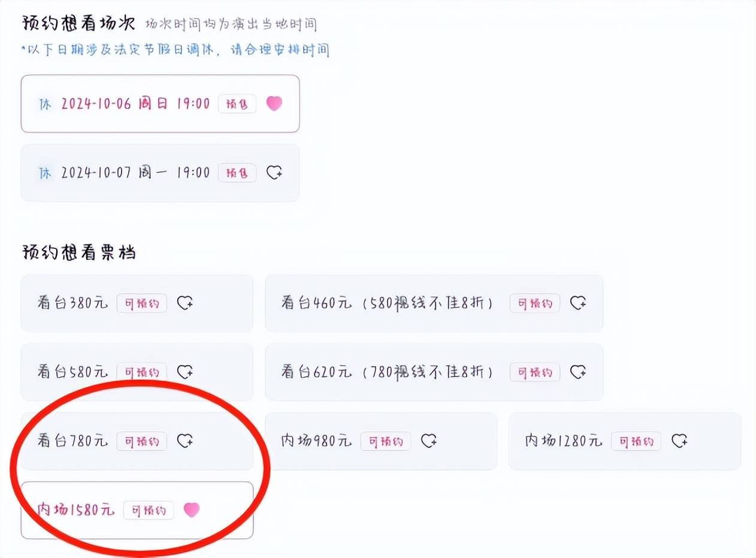Click 可预约 tag on 内场1580元
Image resolution: width=756 pixels, height=558 pixels.
[149, 510]
